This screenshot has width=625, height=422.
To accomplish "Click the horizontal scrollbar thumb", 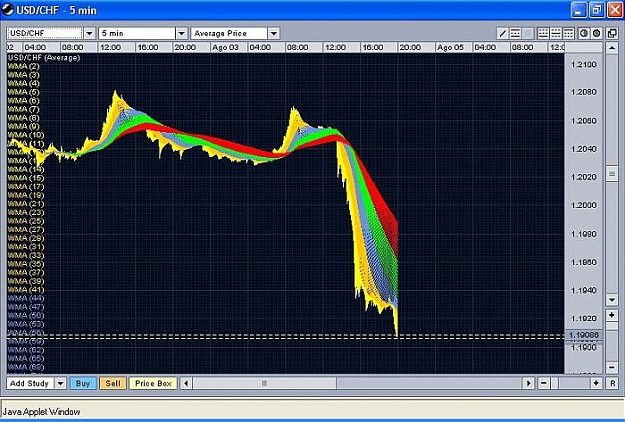I will coord(264,383).
